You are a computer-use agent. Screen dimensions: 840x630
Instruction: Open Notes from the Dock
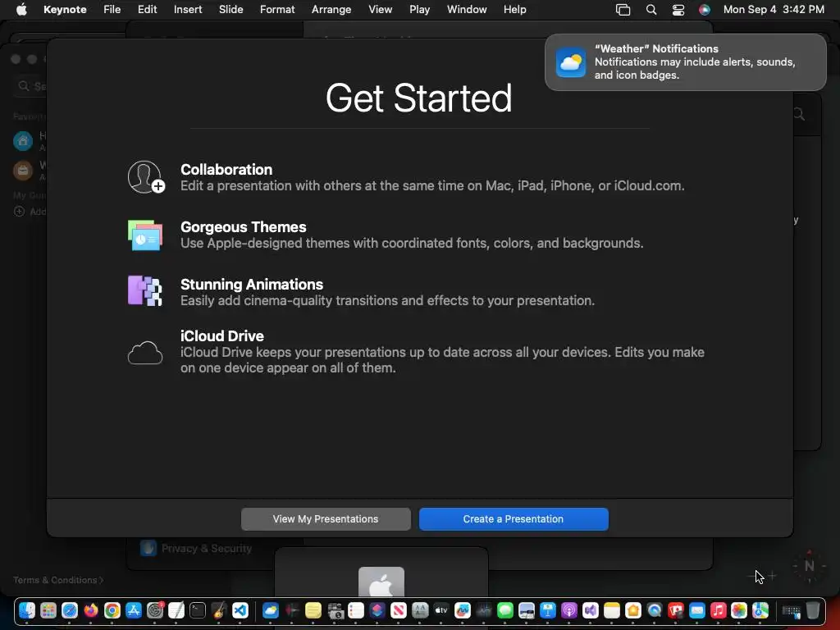pyautogui.click(x=612, y=610)
